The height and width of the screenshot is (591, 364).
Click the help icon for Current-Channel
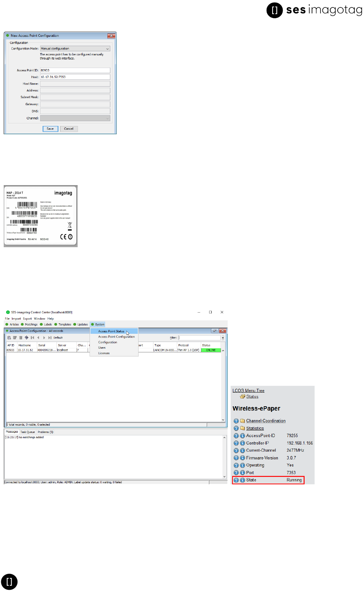(236, 450)
